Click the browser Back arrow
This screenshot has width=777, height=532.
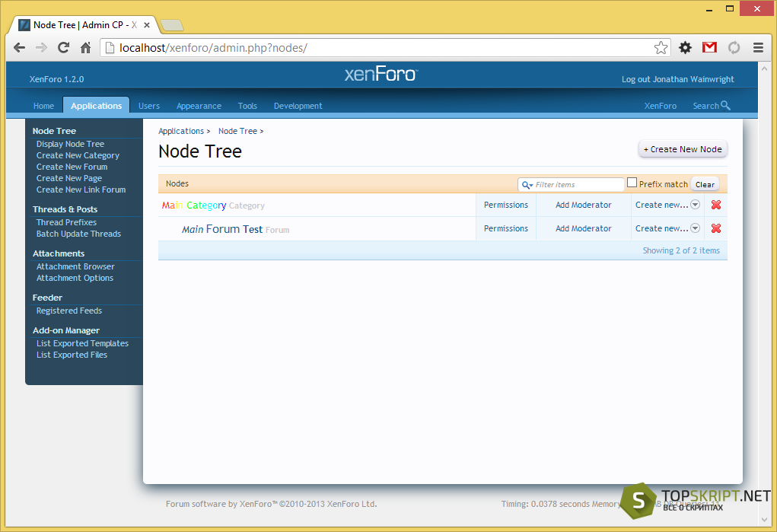tap(19, 48)
